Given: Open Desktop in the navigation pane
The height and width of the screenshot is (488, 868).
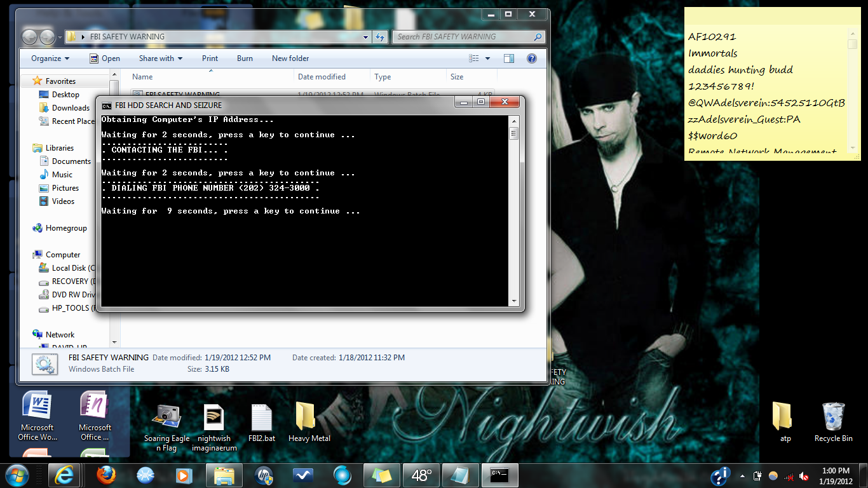Looking at the screenshot, I should (65, 95).
